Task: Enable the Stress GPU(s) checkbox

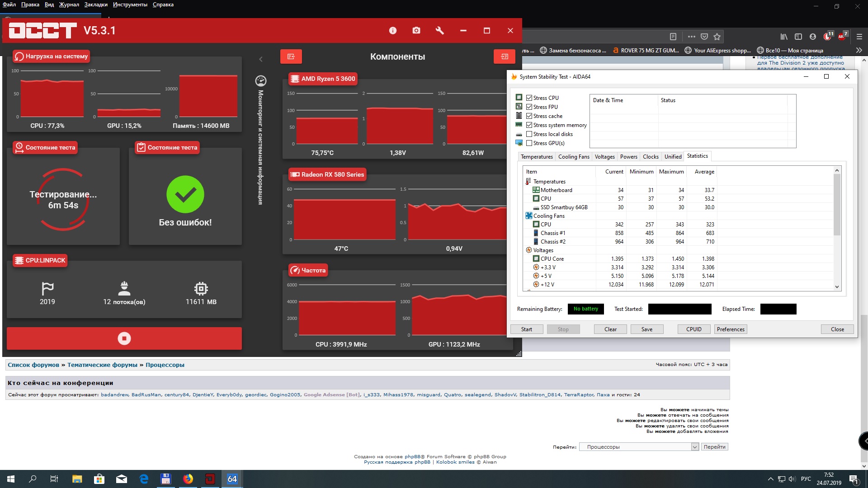Action: (529, 143)
